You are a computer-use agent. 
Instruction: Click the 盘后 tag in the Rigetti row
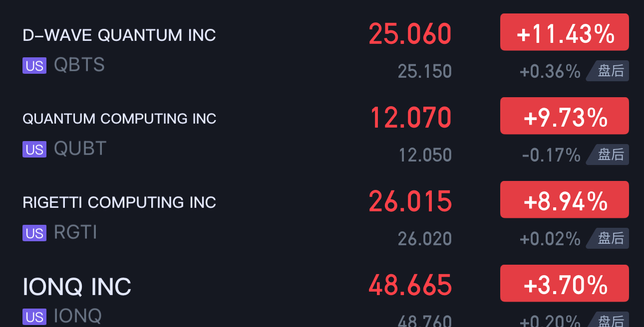click(610, 239)
